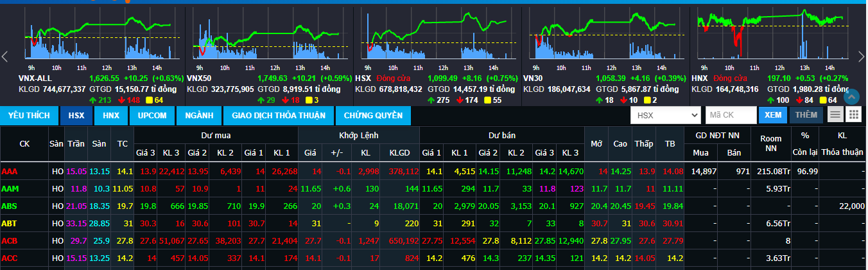Viewport: 868px width, 270px height.
Task: Open the HSX exchange dropdown
Action: point(665,115)
